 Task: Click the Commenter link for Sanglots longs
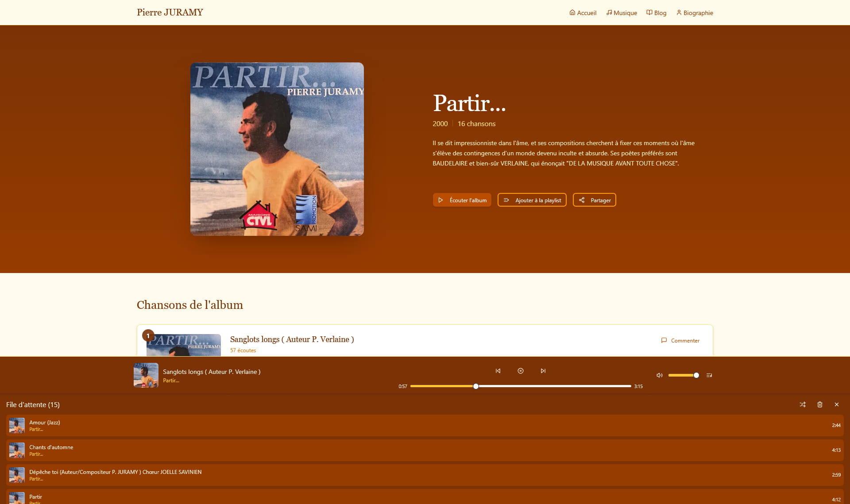pos(680,340)
